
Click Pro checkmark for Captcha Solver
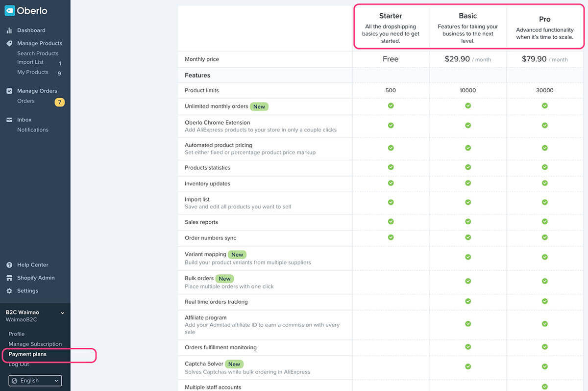[x=545, y=366]
